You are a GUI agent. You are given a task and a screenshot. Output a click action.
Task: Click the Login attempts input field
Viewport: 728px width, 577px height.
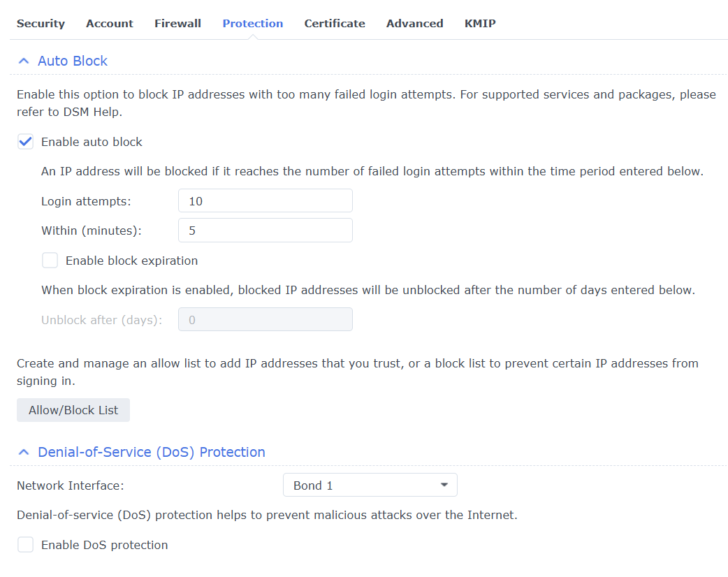(x=265, y=201)
